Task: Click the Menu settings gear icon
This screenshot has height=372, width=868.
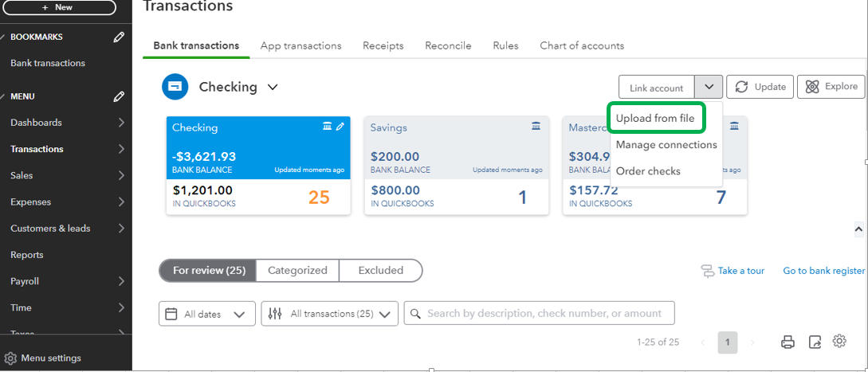Action: point(10,358)
